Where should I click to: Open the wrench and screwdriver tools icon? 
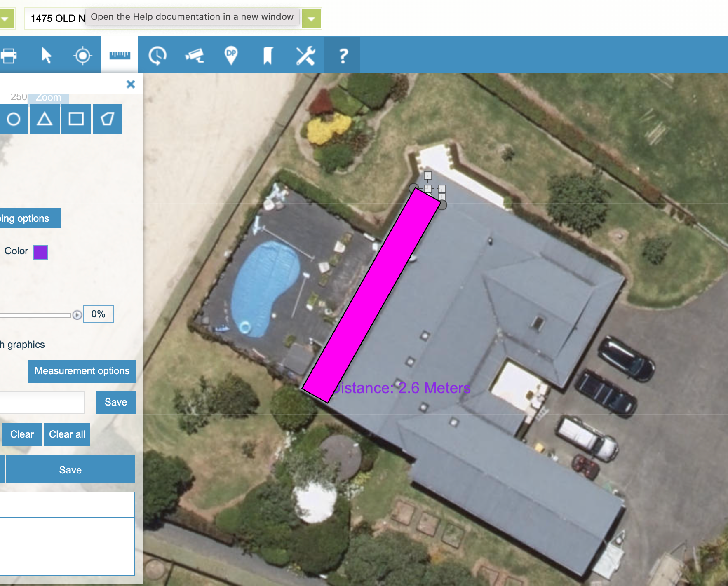coord(305,55)
